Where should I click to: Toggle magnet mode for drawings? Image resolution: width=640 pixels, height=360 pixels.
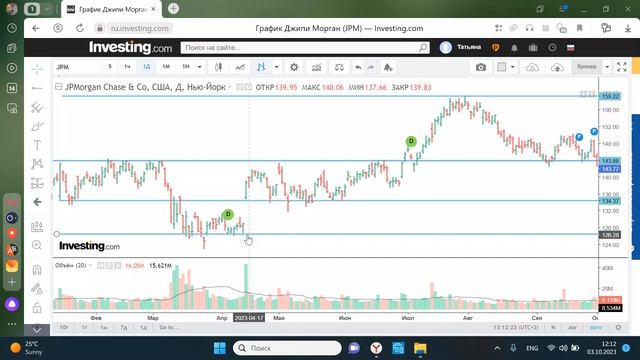click(37, 270)
